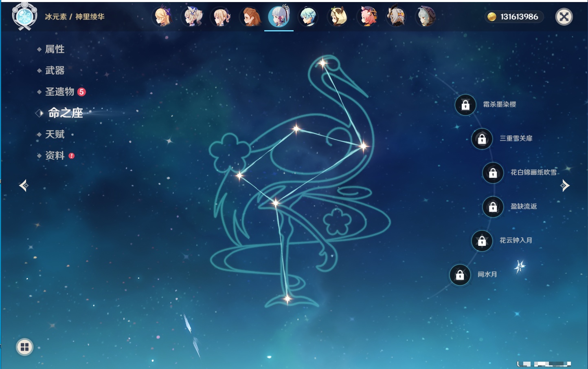Viewport: 588px width, 369px height.
Task: Click the star at the crane's head
Action: point(323,63)
